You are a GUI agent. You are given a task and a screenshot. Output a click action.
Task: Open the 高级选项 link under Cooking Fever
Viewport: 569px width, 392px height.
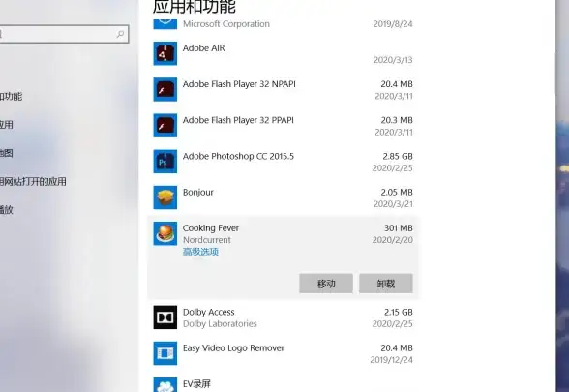(200, 252)
